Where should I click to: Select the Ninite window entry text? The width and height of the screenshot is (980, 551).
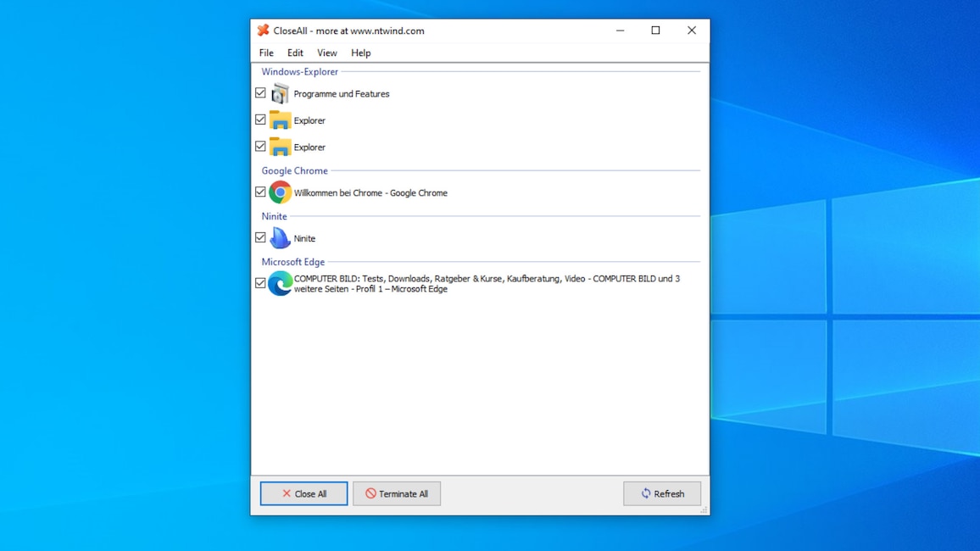[304, 239]
